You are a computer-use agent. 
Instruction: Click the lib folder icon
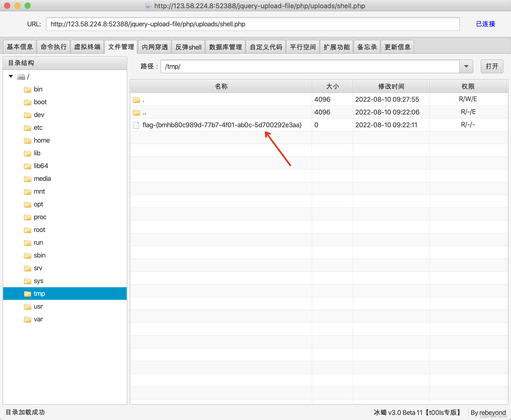tap(27, 153)
